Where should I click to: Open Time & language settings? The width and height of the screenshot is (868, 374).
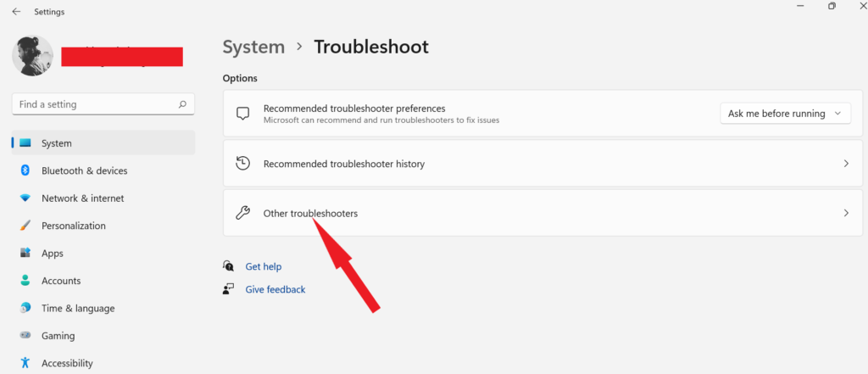tap(103, 308)
